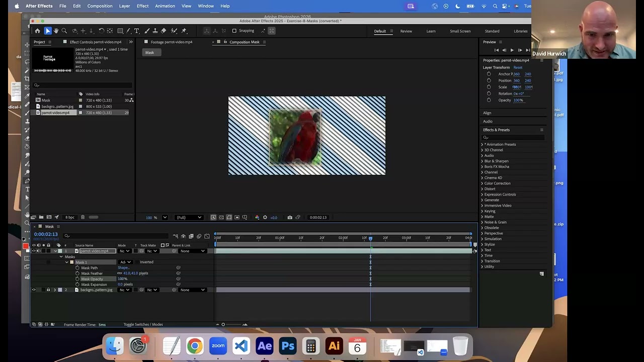Expand the Color Correction effects category
644x362 pixels.
pyautogui.click(x=482, y=184)
